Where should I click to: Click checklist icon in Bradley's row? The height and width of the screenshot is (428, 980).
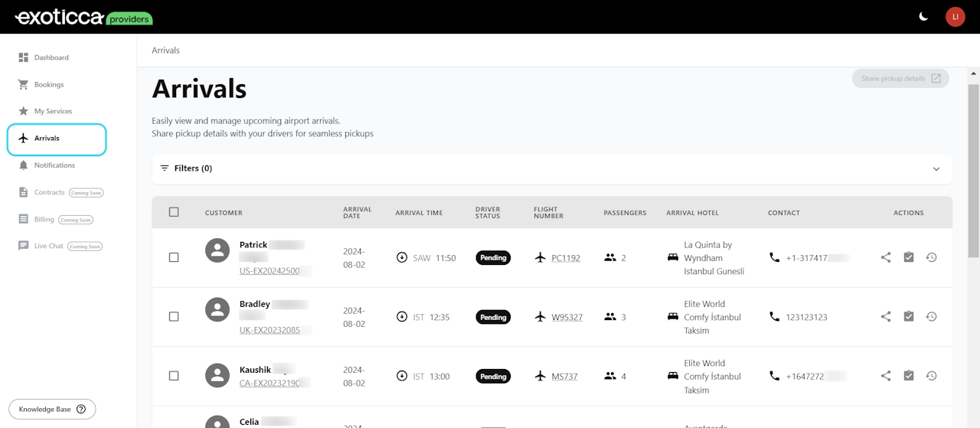click(x=909, y=317)
